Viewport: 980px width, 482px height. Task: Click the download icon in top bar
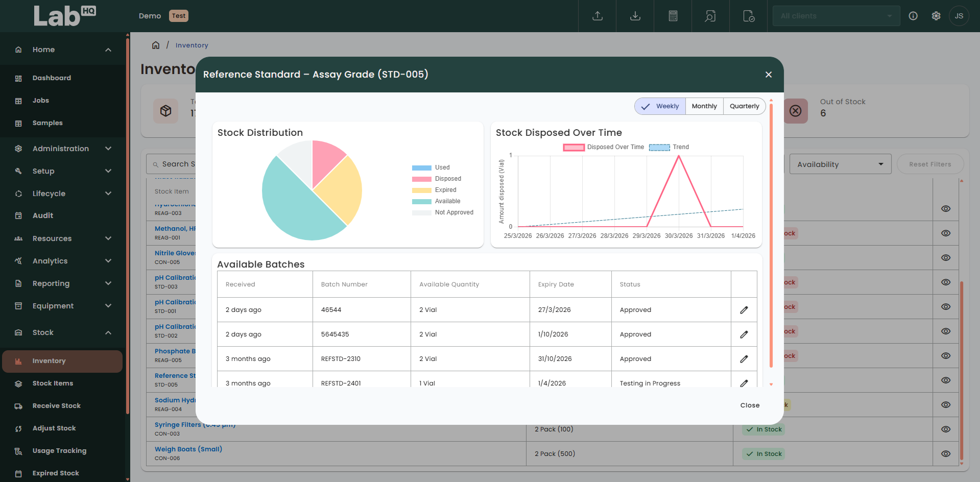coord(635,16)
